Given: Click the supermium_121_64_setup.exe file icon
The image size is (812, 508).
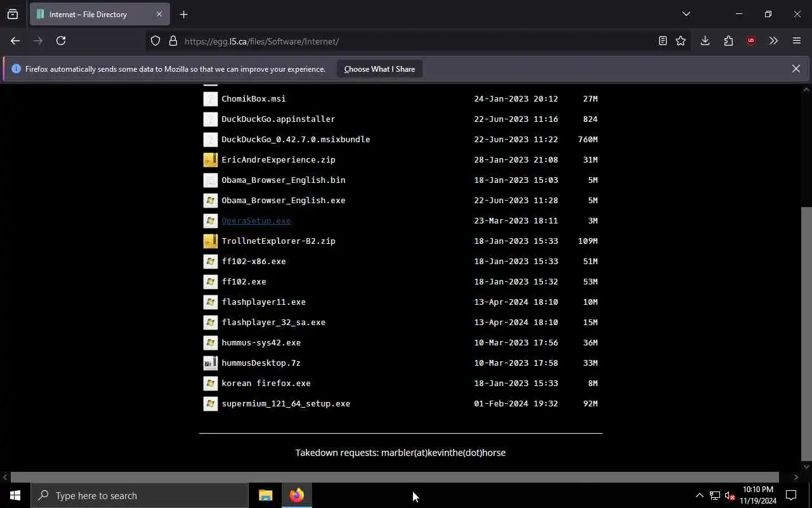Looking at the screenshot, I should pos(210,404).
